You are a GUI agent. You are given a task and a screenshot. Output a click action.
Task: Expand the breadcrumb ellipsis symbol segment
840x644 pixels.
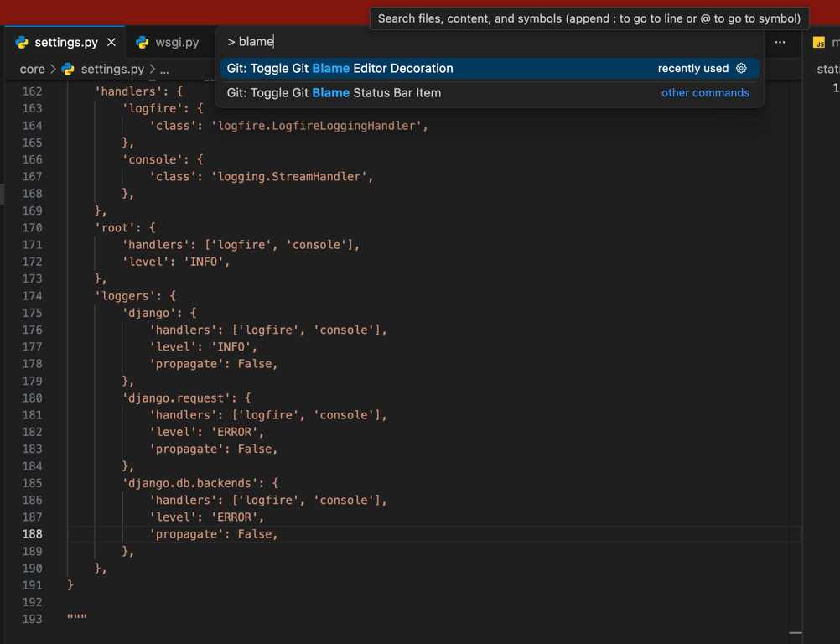click(164, 70)
